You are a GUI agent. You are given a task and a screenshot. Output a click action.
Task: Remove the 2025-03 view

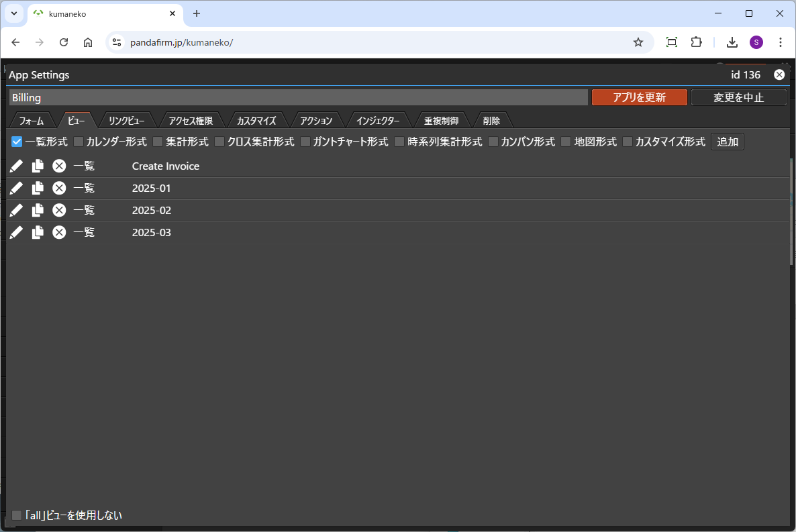pyautogui.click(x=59, y=233)
